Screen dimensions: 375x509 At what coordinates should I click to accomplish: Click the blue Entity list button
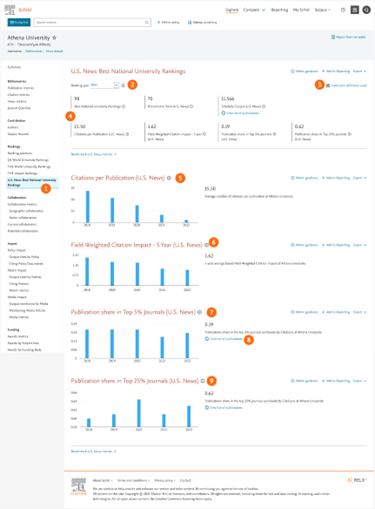[x=19, y=22]
